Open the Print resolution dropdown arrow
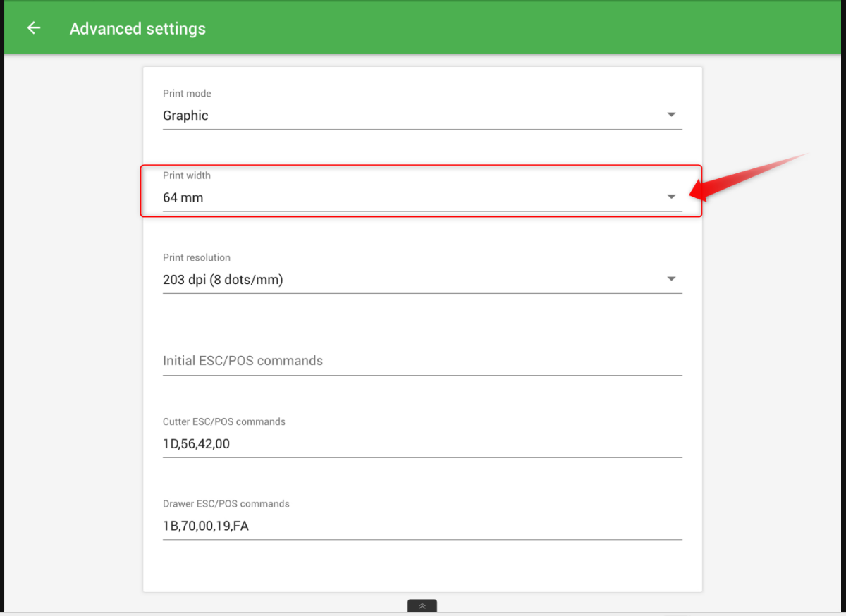Image resolution: width=846 pixels, height=616 pixels. pos(671,279)
